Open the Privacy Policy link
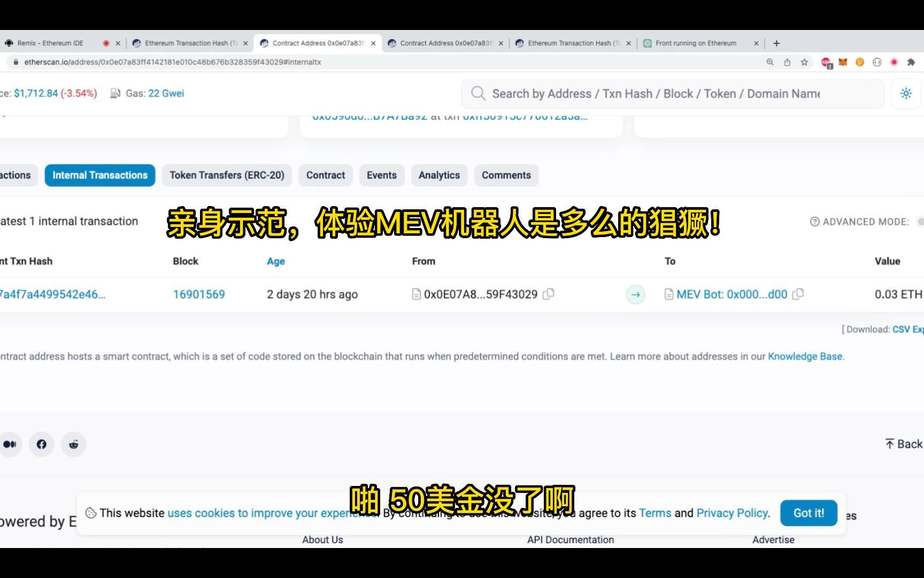 click(x=732, y=513)
